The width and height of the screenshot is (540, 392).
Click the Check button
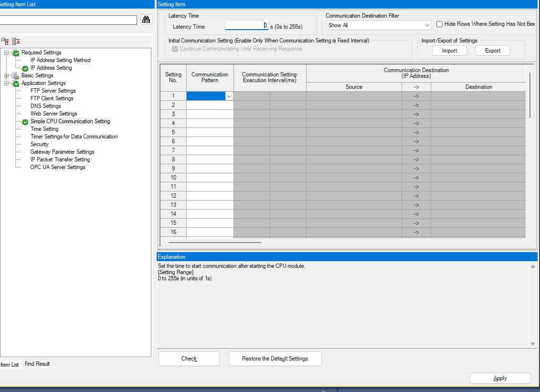tap(189, 359)
